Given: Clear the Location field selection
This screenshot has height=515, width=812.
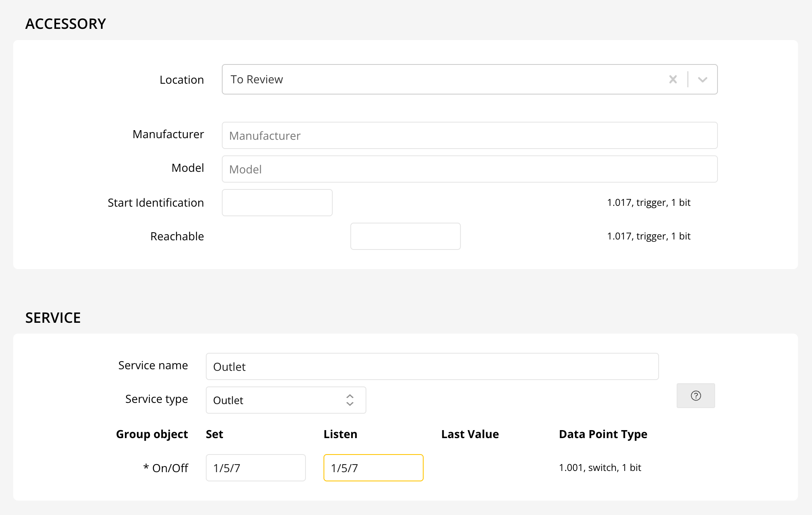Looking at the screenshot, I should tap(673, 79).
